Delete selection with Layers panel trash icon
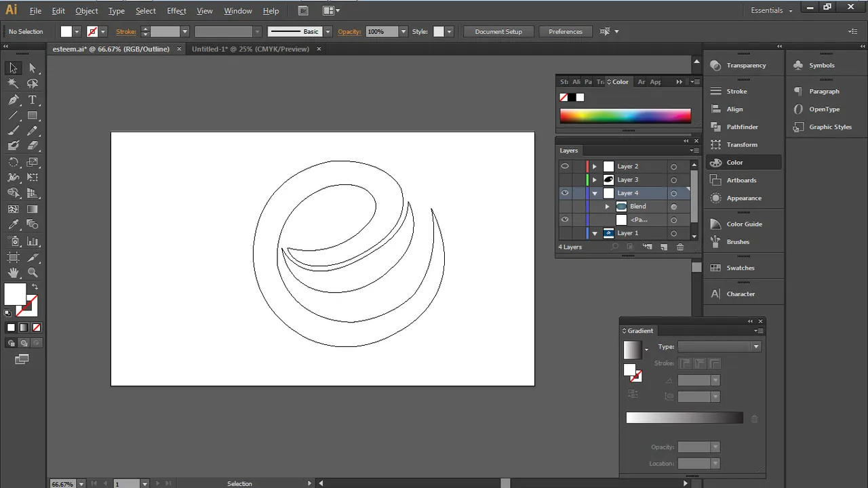 (x=680, y=247)
